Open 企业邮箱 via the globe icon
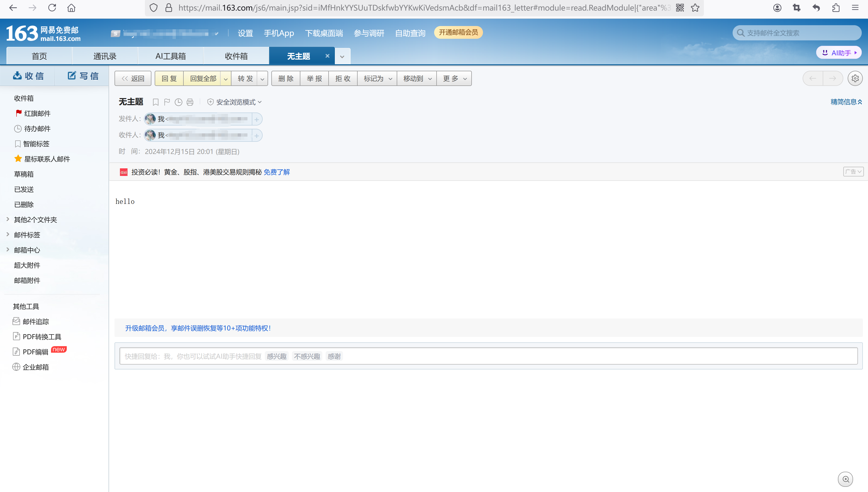This screenshot has width=868, height=492. click(17, 367)
